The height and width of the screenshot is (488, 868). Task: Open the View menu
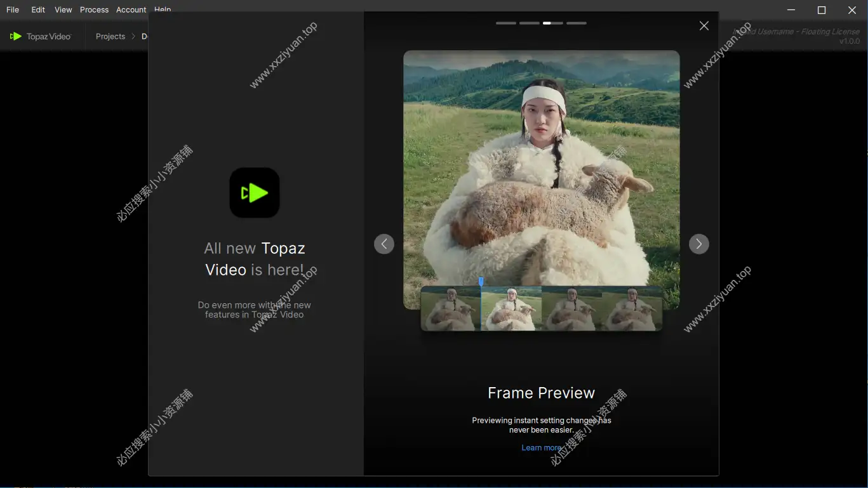point(63,10)
